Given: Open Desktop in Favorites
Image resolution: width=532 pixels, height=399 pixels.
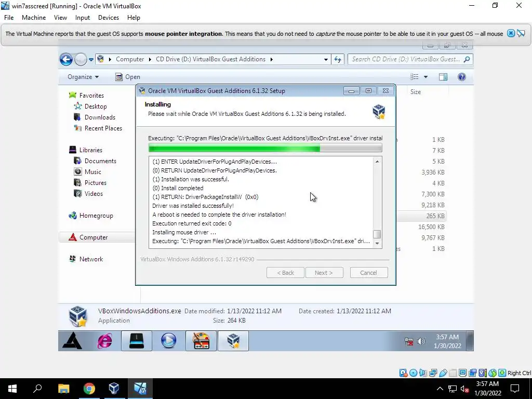Looking at the screenshot, I should [x=96, y=106].
